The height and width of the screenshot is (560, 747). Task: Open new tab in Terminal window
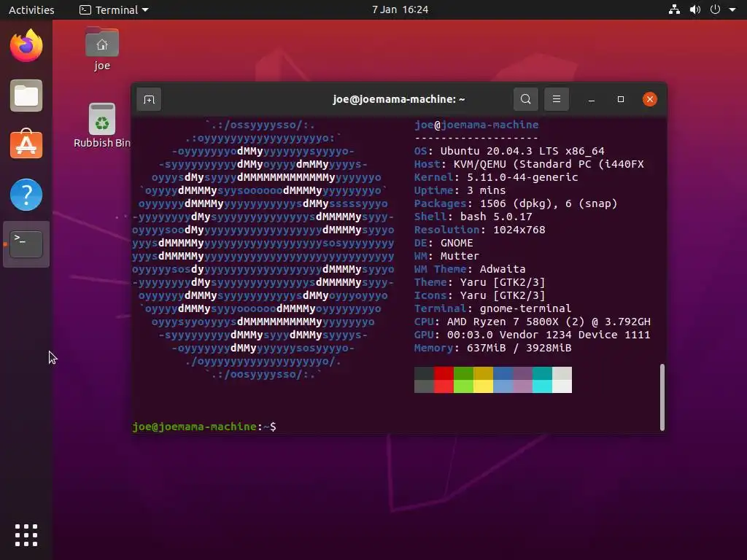pyautogui.click(x=149, y=99)
